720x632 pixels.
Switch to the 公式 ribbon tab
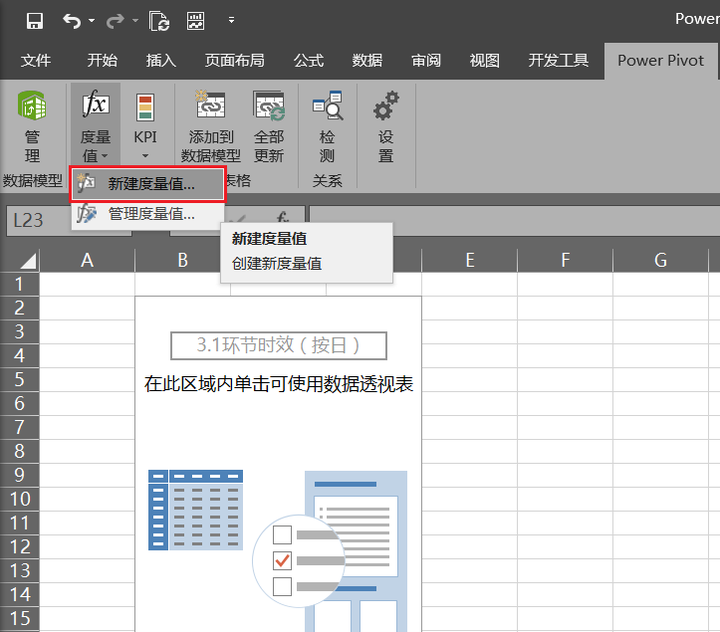tap(309, 61)
